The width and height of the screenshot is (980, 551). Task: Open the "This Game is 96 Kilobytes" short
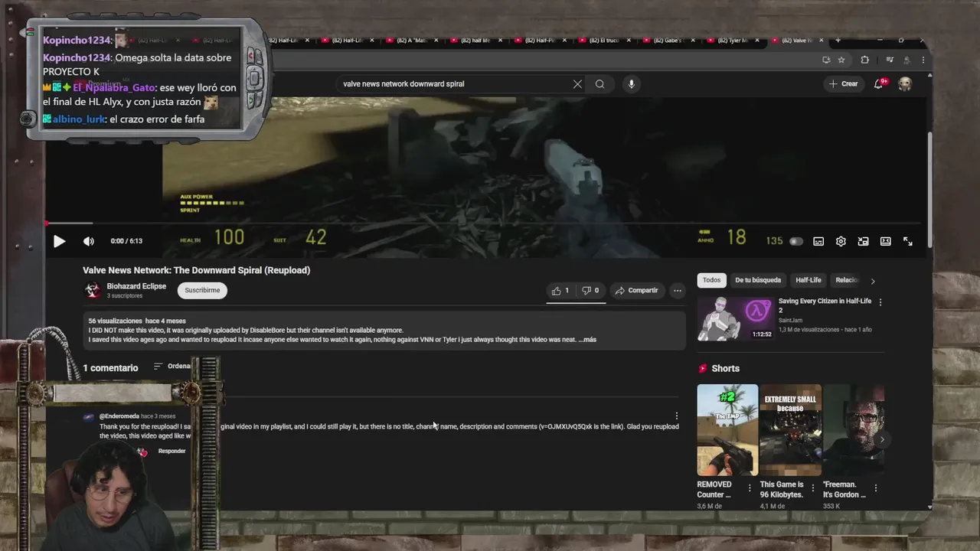click(790, 430)
